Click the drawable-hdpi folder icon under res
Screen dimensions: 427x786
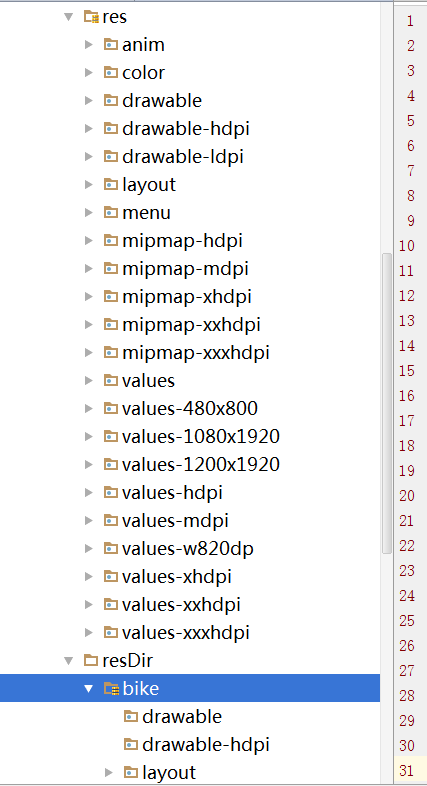[111, 129]
